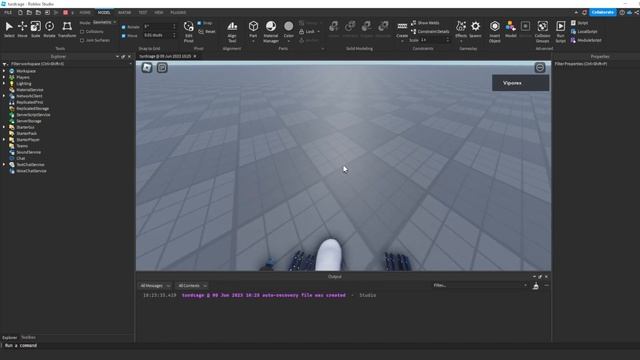
Task: Switch to Explorer bottom tab
Action: coord(9,338)
